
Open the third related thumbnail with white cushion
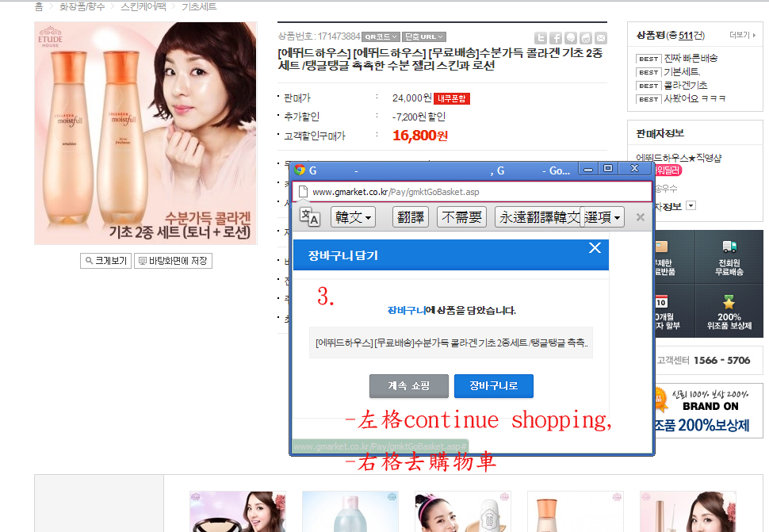[462, 511]
